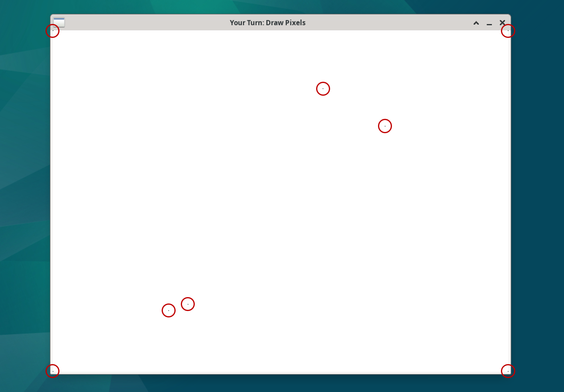Click the shade (caret) button in the title bar
The height and width of the screenshot is (392, 564).
click(x=476, y=23)
